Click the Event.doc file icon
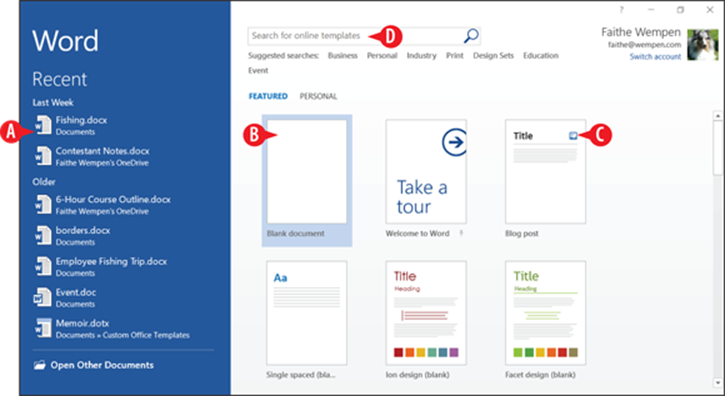Image resolution: width=725 pixels, height=396 pixels. pyautogui.click(x=43, y=297)
